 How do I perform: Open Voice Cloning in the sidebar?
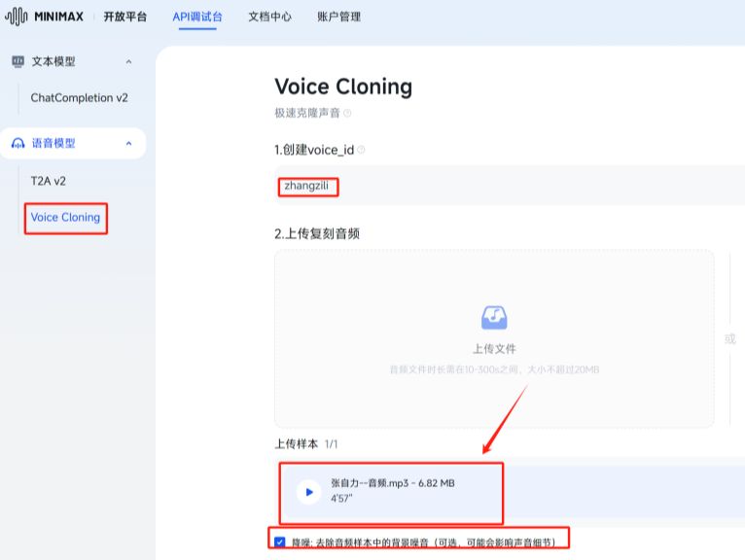pos(65,218)
